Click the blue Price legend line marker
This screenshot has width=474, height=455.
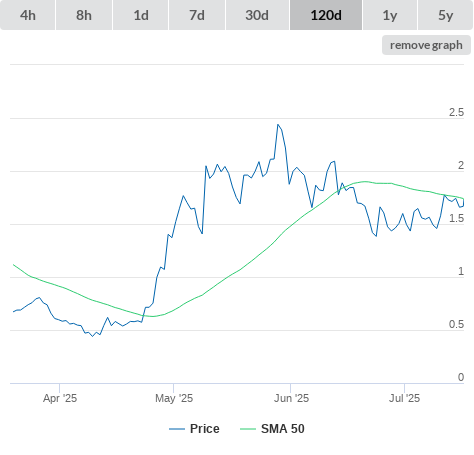coord(177,429)
